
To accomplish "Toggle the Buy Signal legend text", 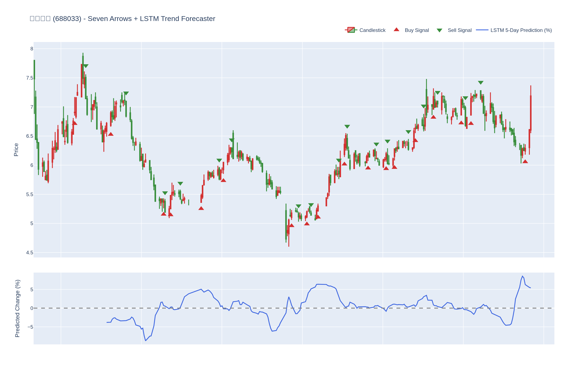I will [x=416, y=30].
